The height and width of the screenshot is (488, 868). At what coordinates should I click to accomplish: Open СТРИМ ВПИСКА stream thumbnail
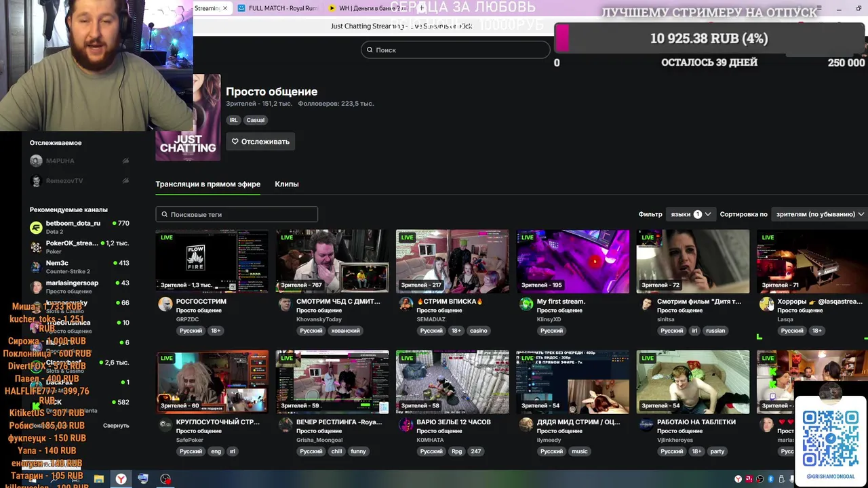coord(452,261)
